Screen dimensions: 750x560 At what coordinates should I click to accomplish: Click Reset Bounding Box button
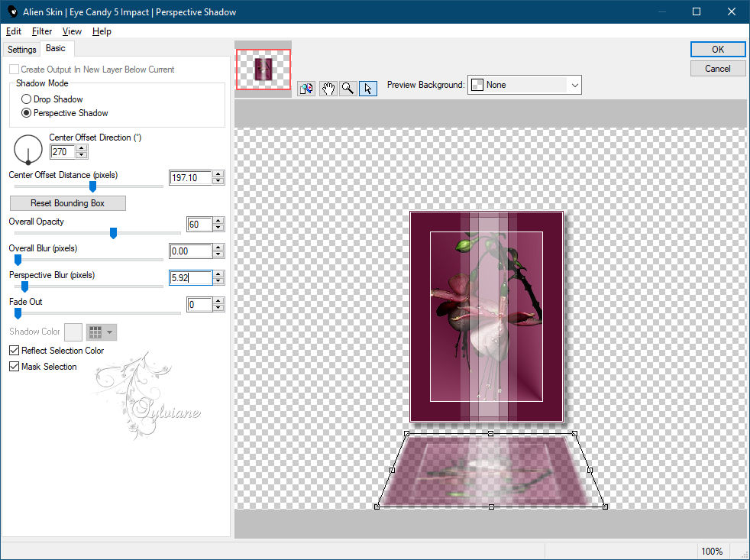point(67,203)
